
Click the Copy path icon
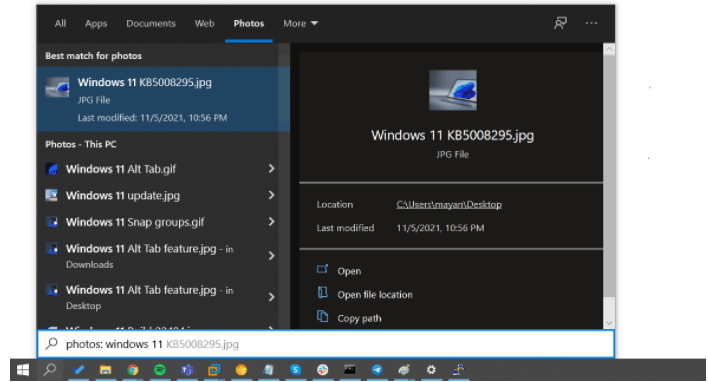[x=322, y=317]
